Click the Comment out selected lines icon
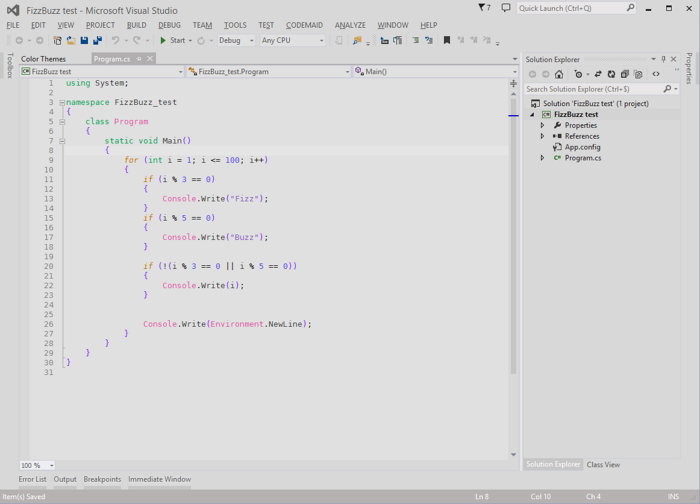This screenshot has width=700, height=504. click(x=415, y=40)
